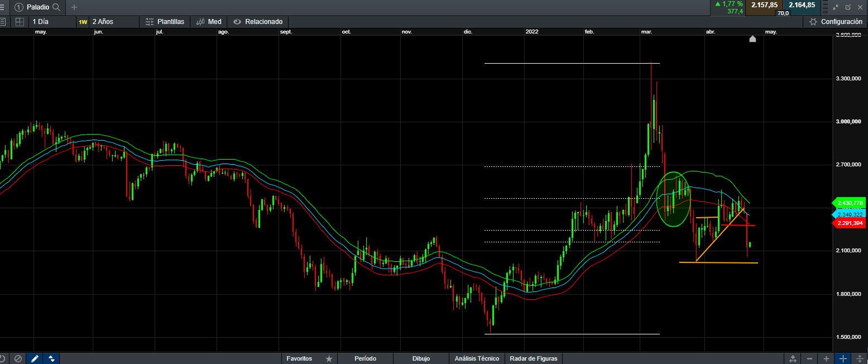The width and height of the screenshot is (868, 364).
Task: Click the 2022 label on time axis
Action: click(x=532, y=32)
